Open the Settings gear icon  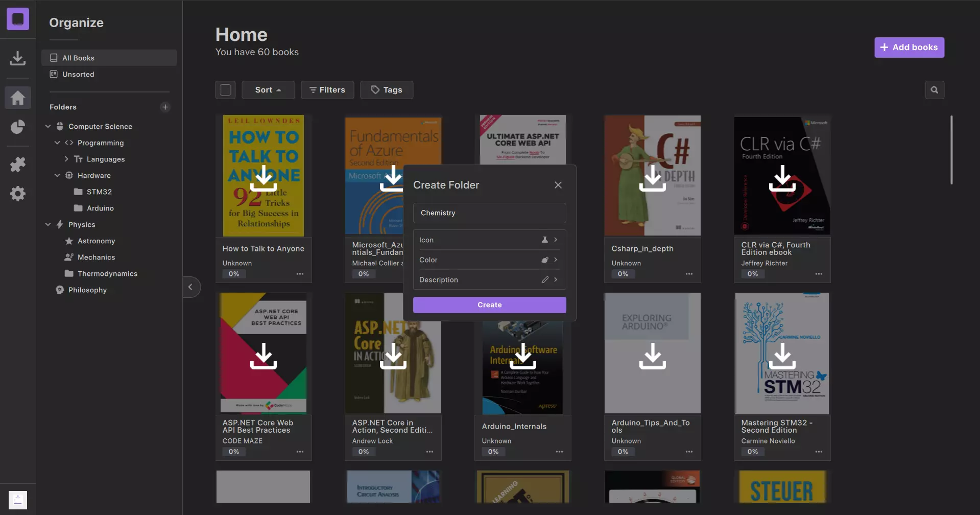pos(17,194)
